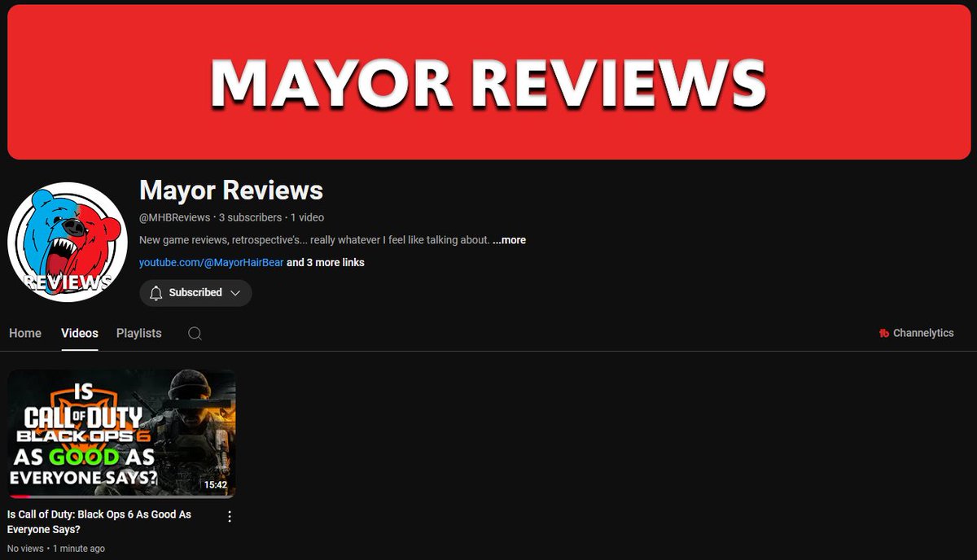Show the 'and 3 more links' list
The image size is (977, 560).
tap(326, 263)
